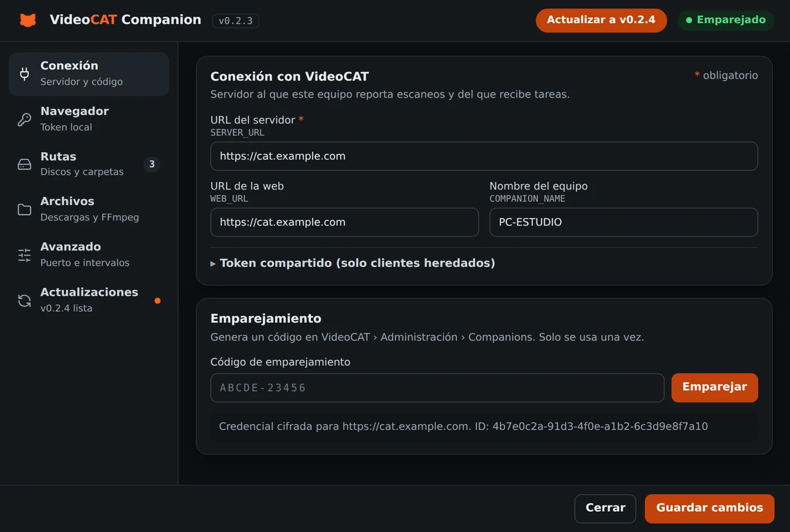Focus the Nombre del equipo field

pyautogui.click(x=624, y=222)
